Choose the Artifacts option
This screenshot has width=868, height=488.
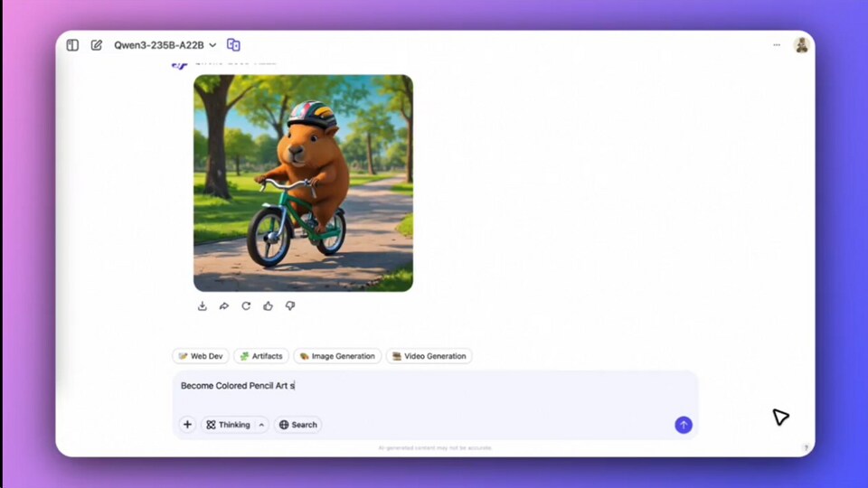pyautogui.click(x=261, y=356)
